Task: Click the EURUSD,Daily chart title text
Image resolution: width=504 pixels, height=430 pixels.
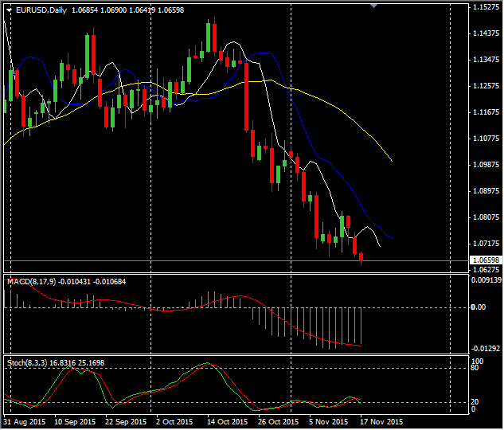Action: 41,10
